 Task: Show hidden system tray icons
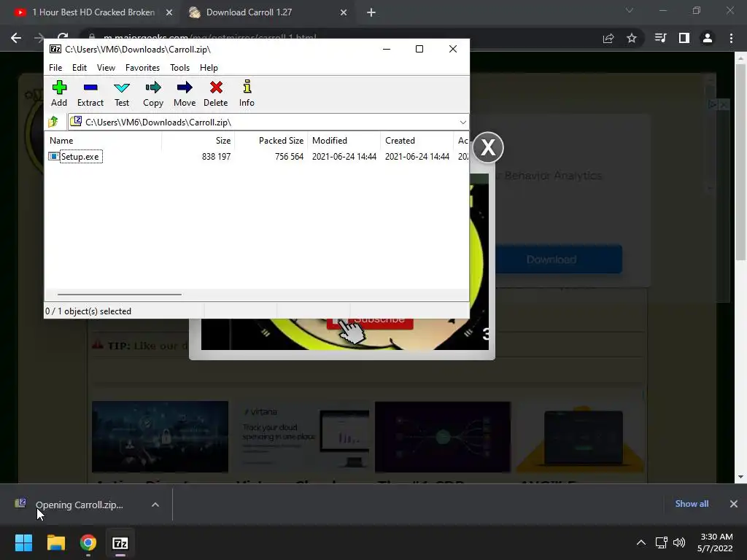click(641, 542)
